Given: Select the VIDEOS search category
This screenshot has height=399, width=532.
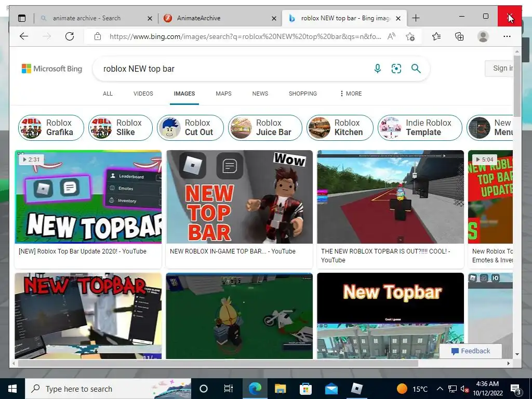Looking at the screenshot, I should coord(143,94).
